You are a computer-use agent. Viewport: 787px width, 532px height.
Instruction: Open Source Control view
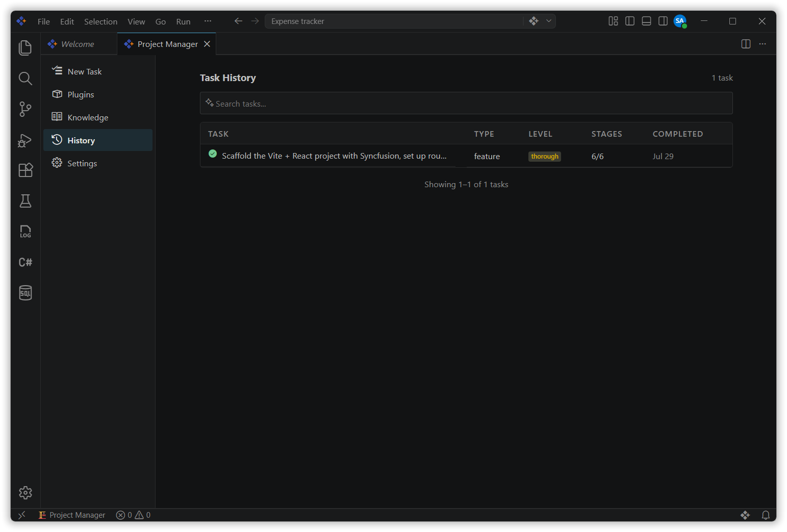click(25, 109)
